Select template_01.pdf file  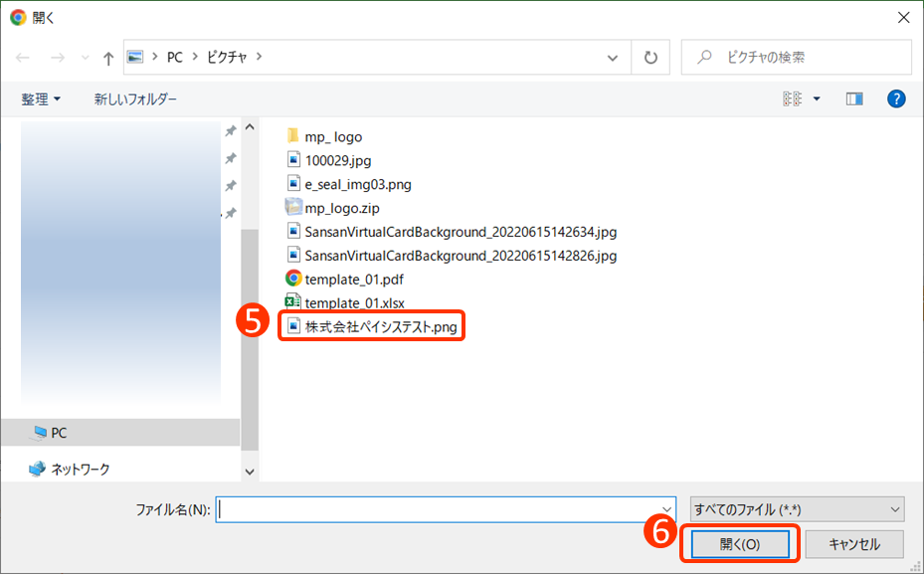point(354,280)
